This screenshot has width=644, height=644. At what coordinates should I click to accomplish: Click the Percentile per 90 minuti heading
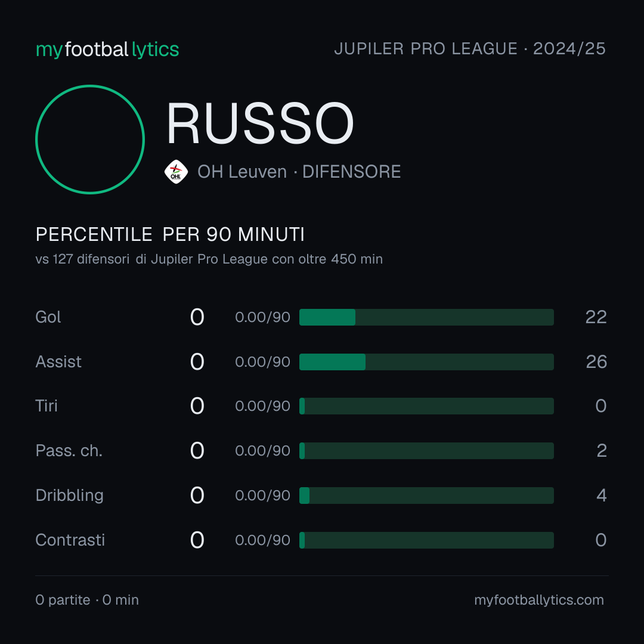click(170, 234)
